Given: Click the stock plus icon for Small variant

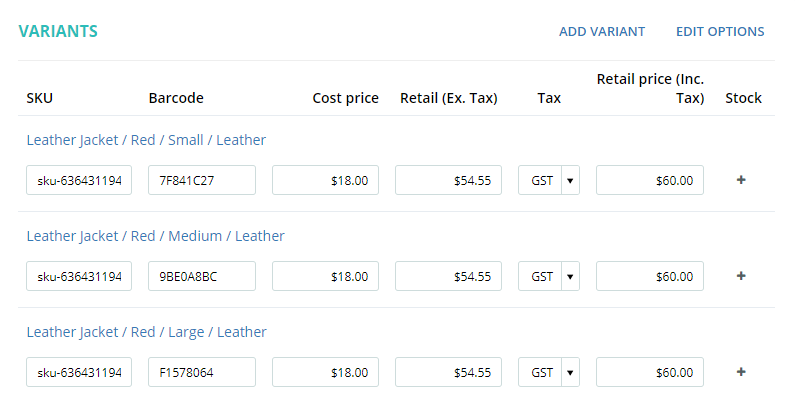Looking at the screenshot, I should [x=741, y=180].
